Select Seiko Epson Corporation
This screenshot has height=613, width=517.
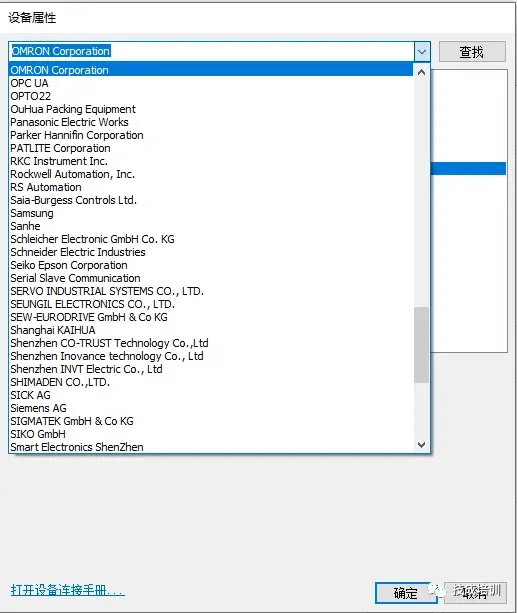click(211, 265)
